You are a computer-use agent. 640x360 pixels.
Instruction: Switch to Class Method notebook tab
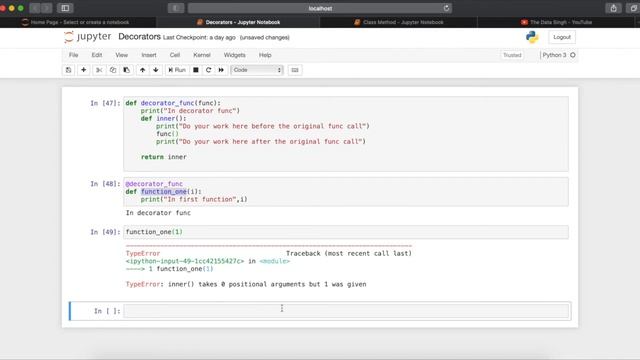[399, 22]
